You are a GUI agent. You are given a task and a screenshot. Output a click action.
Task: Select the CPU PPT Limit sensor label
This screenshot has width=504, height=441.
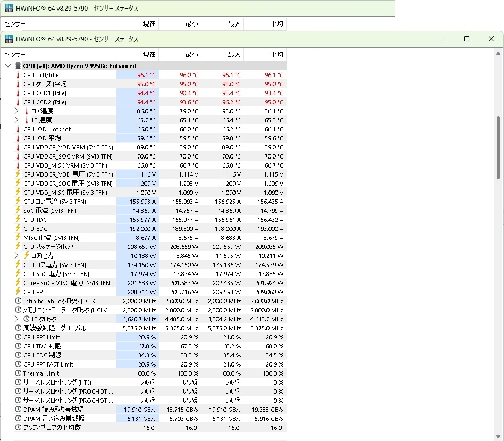pyautogui.click(x=41, y=337)
